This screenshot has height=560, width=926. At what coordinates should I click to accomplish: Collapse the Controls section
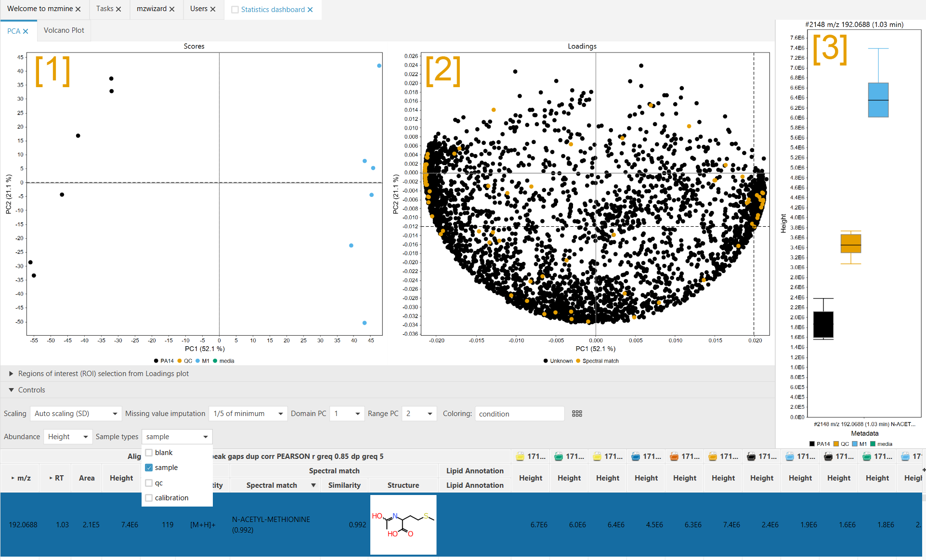[11, 390]
